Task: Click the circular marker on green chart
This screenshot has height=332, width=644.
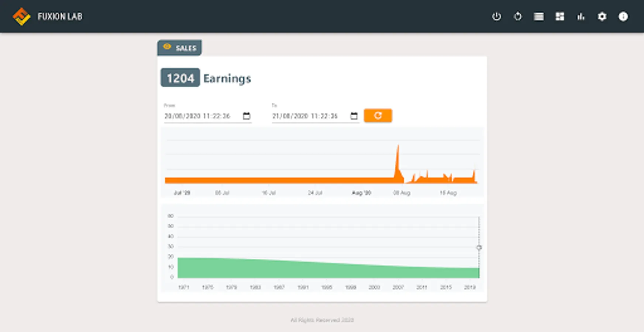Action: 479,248
